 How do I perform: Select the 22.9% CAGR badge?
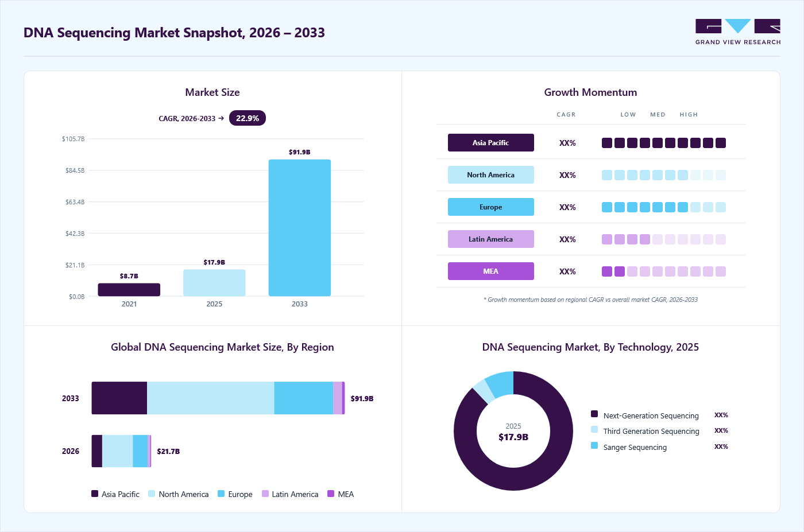coord(248,118)
